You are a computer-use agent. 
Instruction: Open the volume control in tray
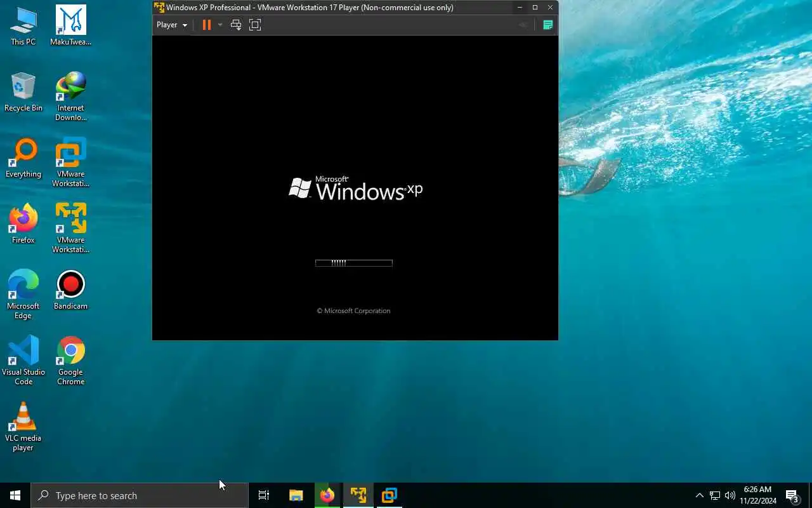(x=730, y=495)
